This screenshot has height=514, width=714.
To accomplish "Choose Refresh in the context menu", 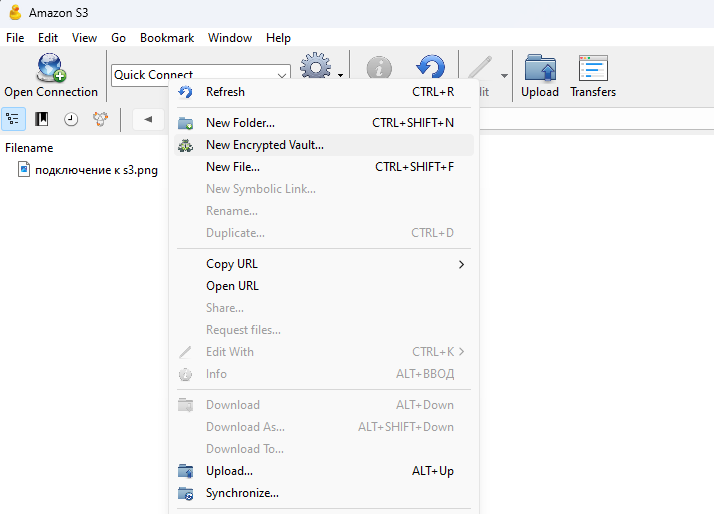I will (225, 92).
